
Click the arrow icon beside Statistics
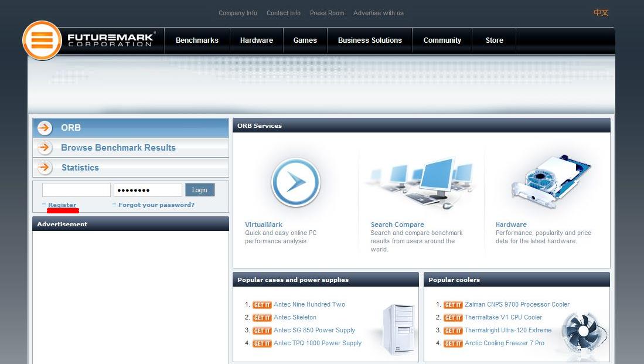45,168
